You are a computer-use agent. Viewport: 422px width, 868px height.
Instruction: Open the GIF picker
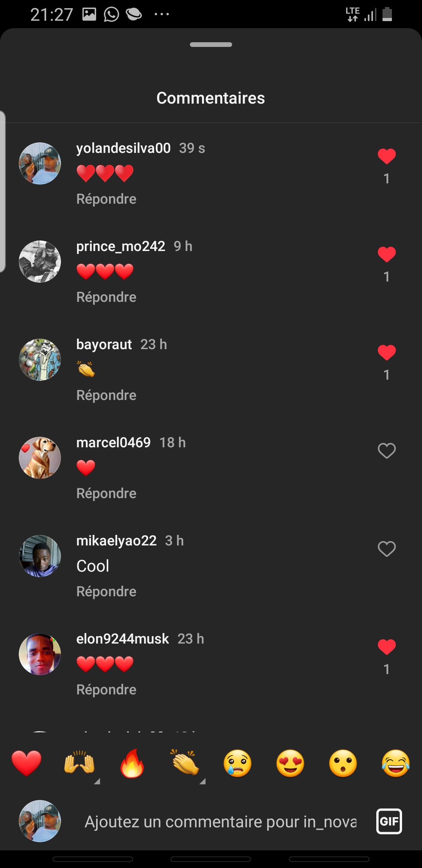coord(389,821)
